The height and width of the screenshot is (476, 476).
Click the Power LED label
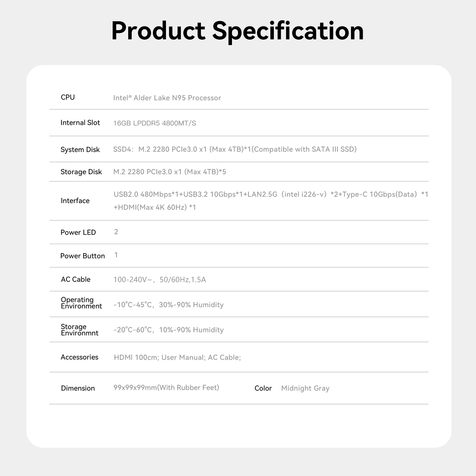pyautogui.click(x=78, y=232)
